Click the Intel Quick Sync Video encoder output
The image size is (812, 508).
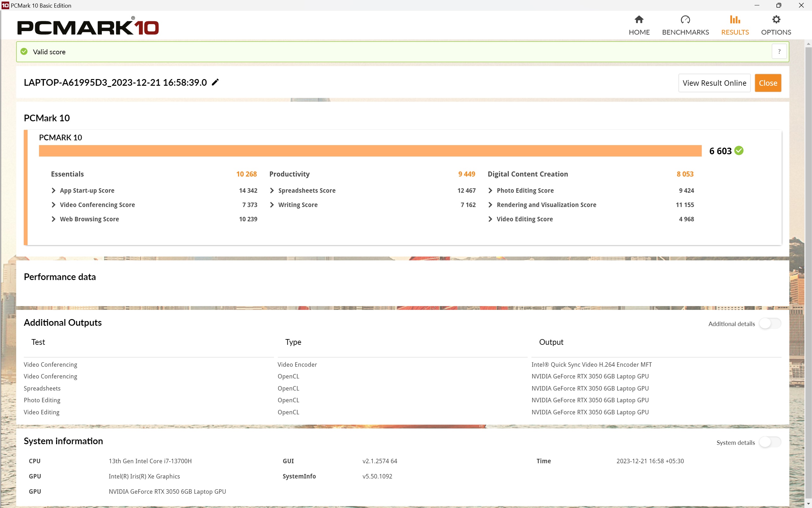pyautogui.click(x=592, y=364)
